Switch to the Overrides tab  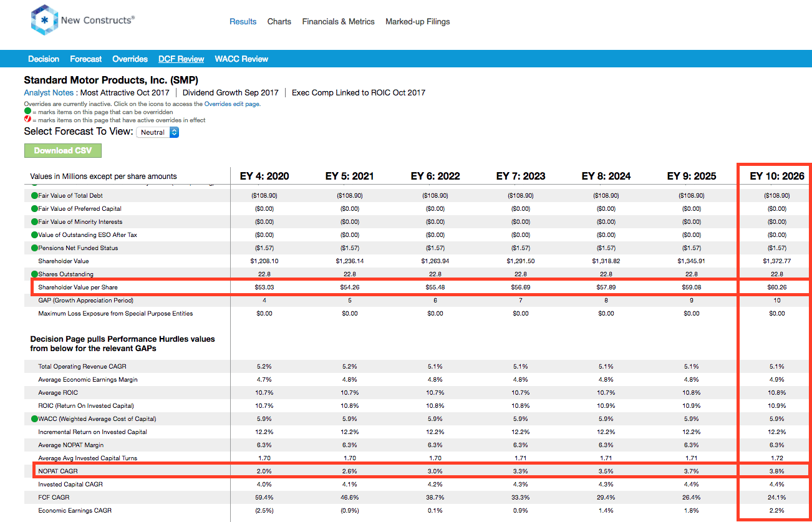[x=130, y=59]
